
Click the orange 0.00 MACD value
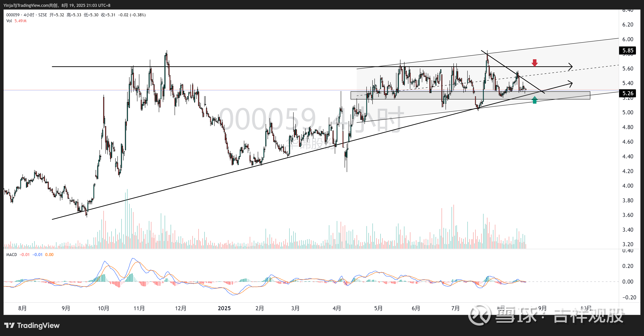tap(49, 255)
